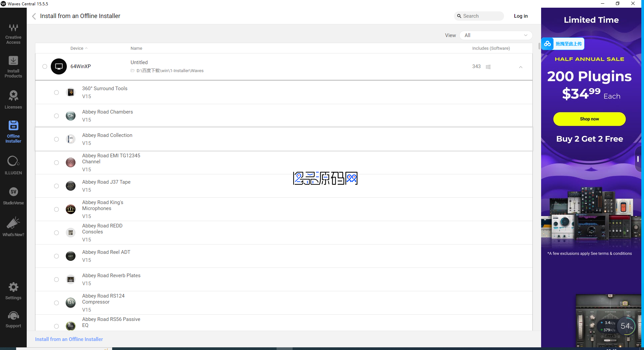Click the Name column header
The width and height of the screenshot is (644, 350).
(x=136, y=48)
